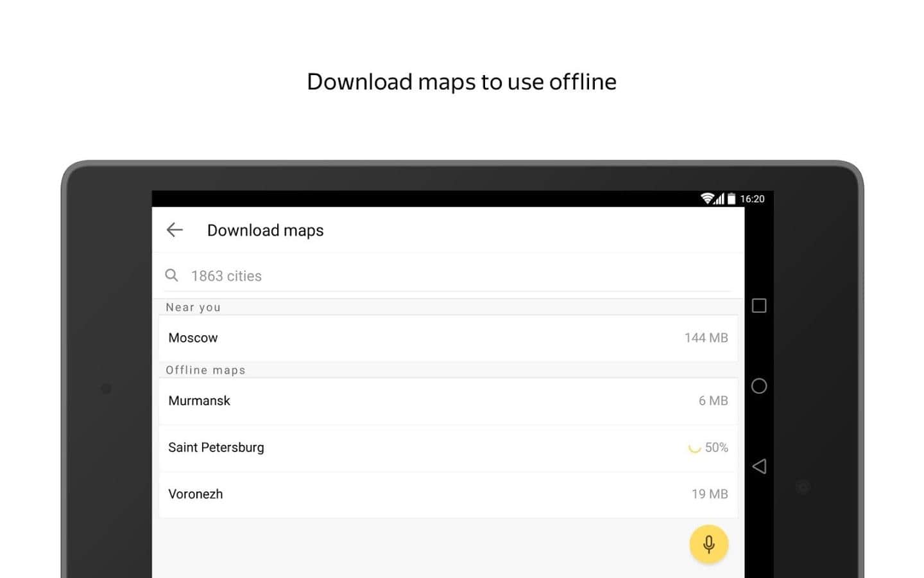Click the yellow download spinner for Saint Petersburg
924x578 pixels.
coord(694,448)
